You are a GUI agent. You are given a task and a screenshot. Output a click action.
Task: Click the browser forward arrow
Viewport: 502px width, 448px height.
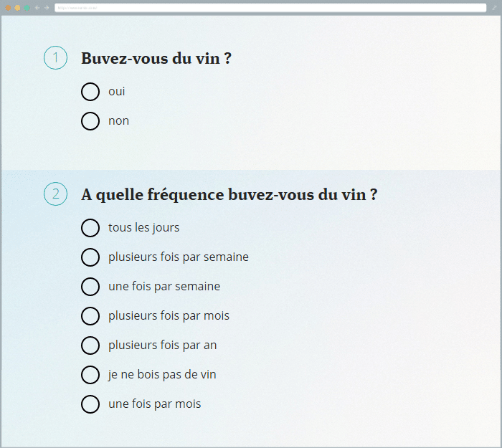pyautogui.click(x=47, y=8)
